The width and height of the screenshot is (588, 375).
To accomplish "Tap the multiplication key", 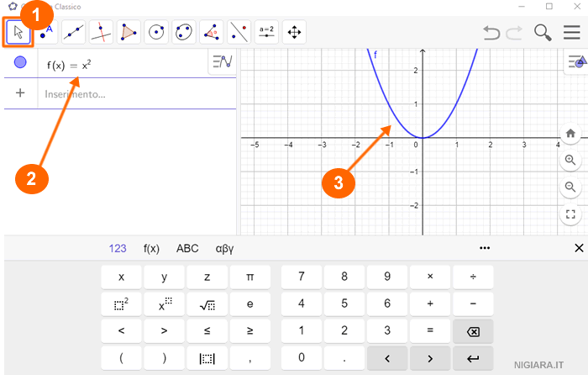I will 430,277.
